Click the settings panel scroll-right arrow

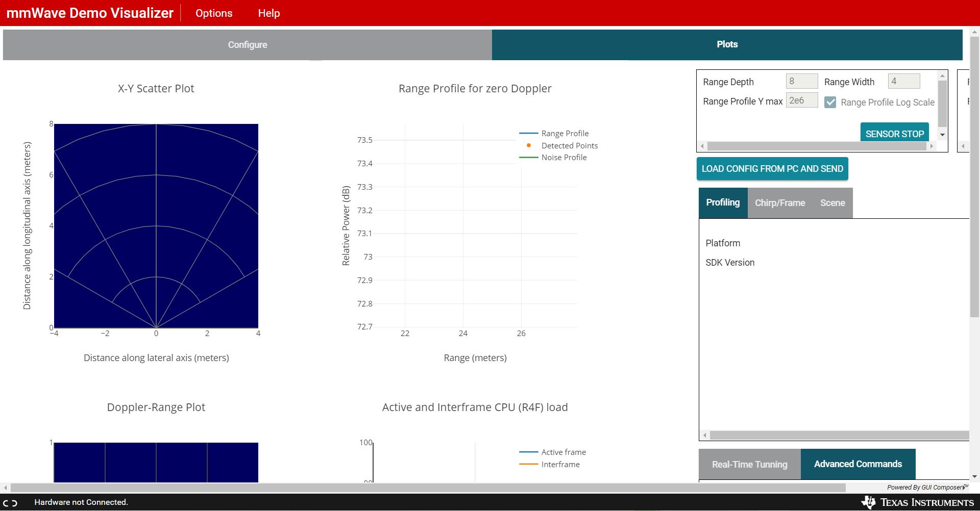click(932, 146)
